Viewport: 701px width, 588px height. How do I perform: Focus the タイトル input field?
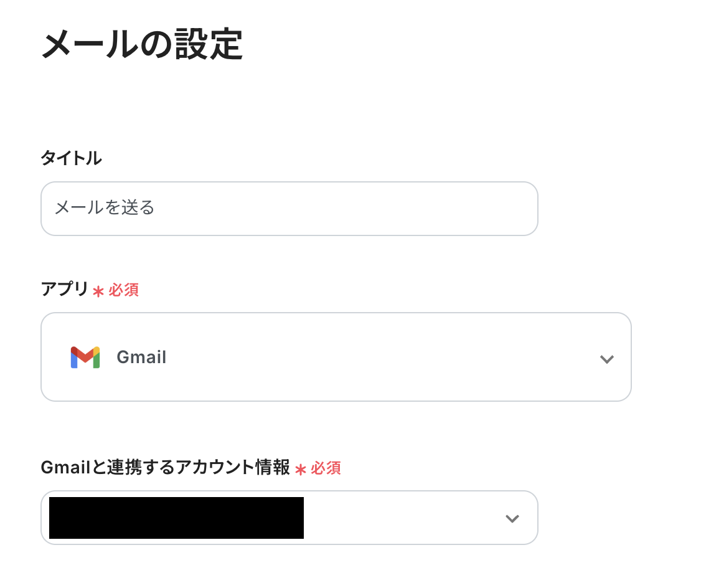click(x=289, y=209)
